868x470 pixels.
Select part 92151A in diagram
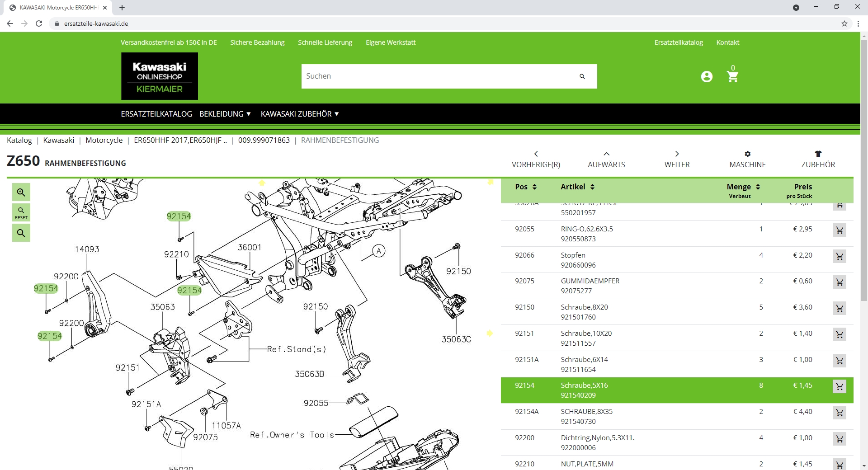[x=146, y=404]
